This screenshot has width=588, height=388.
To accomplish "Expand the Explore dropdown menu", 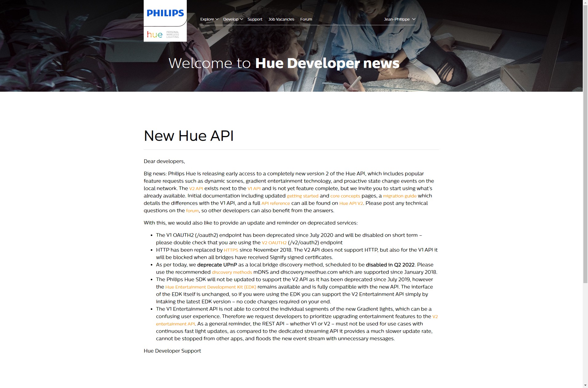I will click(x=209, y=19).
